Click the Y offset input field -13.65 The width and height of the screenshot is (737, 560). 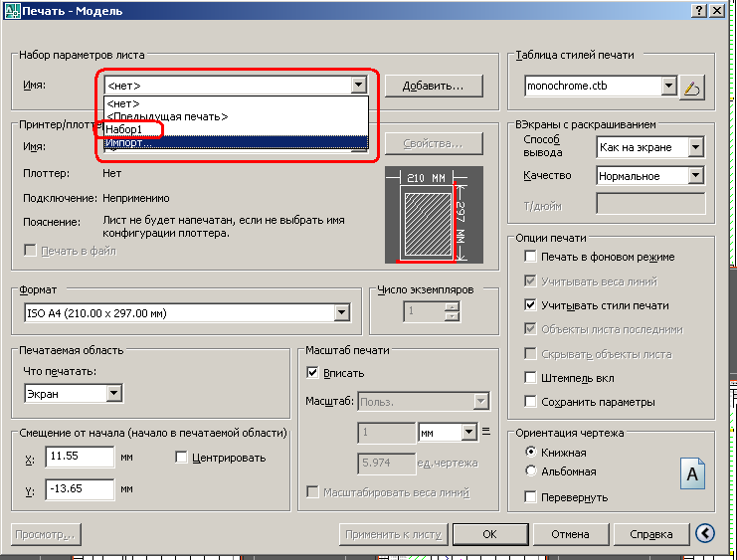point(80,489)
